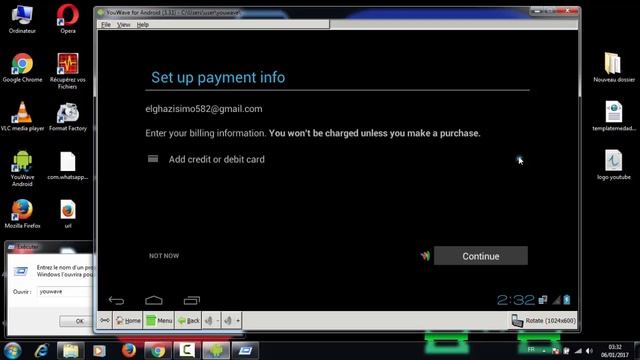Select the YouWave Android desktop shortcut

22,168
